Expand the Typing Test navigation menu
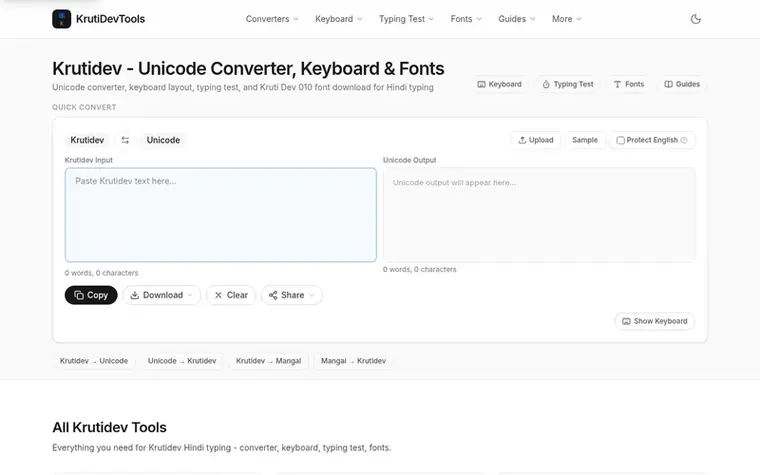 point(406,19)
